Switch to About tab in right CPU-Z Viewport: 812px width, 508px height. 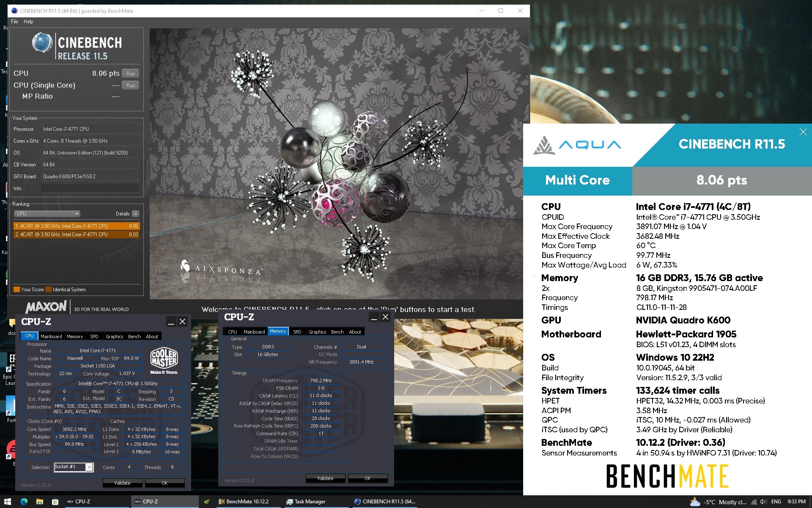[355, 332]
